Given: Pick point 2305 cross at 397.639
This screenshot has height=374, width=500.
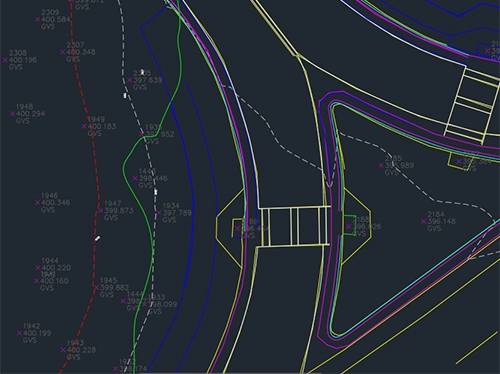Looking at the screenshot, I should (x=129, y=80).
